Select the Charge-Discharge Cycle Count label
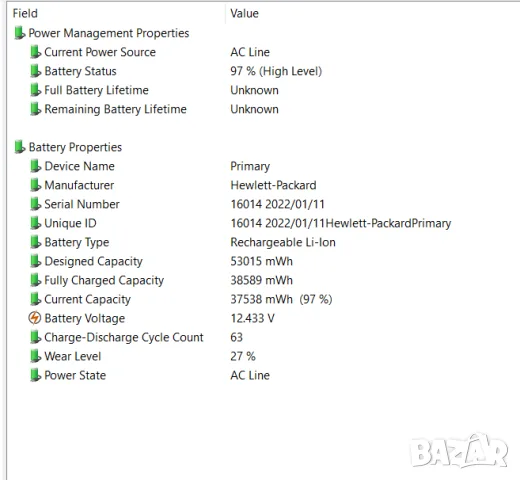 124,337
